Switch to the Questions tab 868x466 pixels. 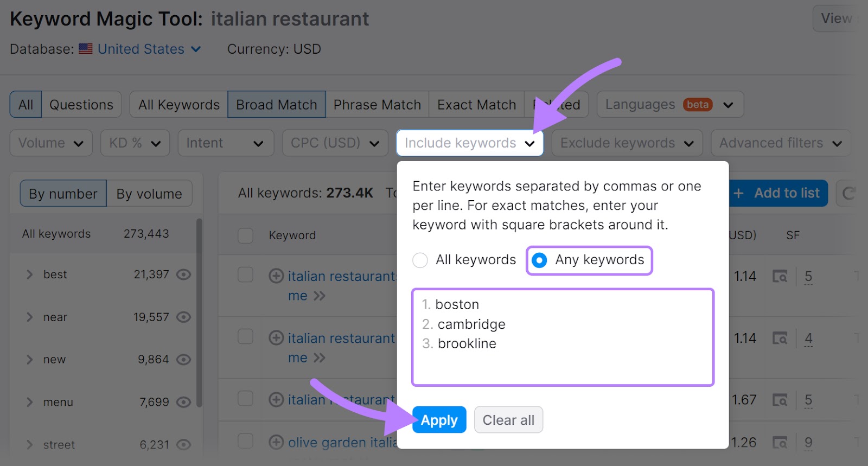pos(81,104)
